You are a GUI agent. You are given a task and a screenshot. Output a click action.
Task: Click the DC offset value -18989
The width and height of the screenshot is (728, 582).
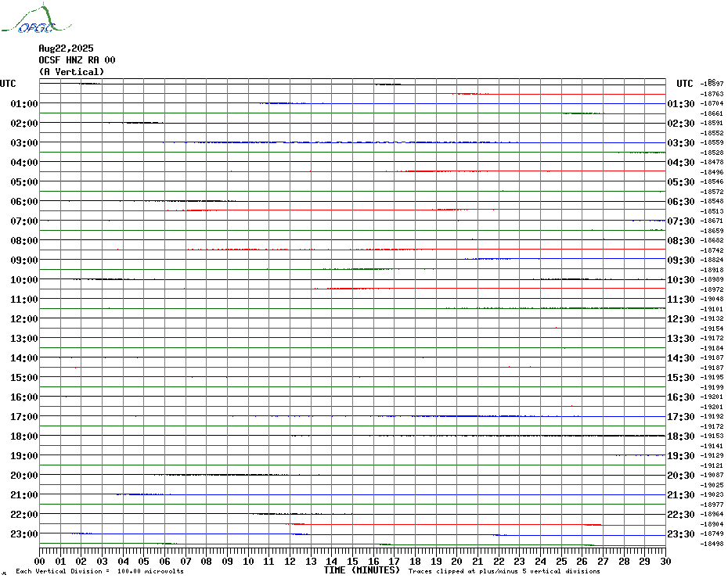712,279
